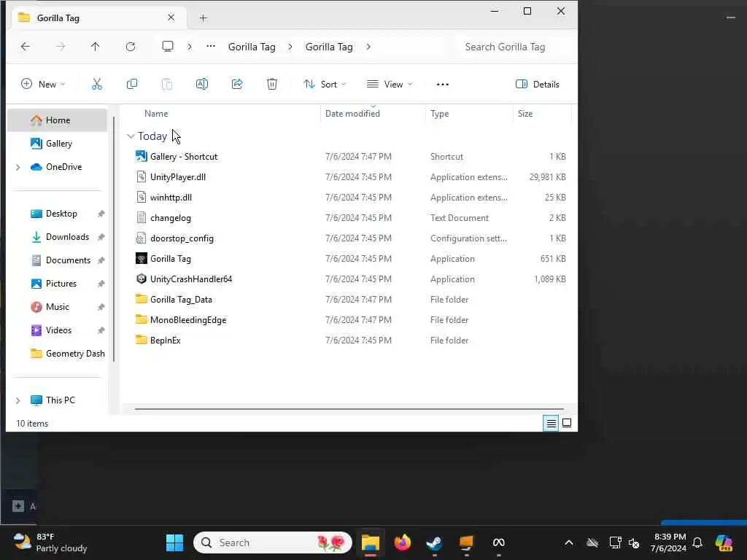Show hidden system tray icons chevron
The height and width of the screenshot is (560, 747).
point(569,542)
